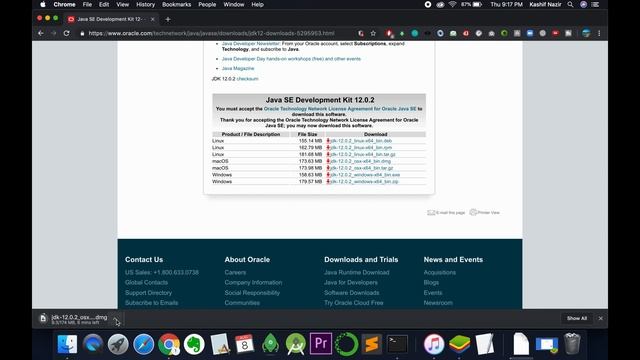
Task: Click the Wi-Fi status icon
Action: point(452,4)
